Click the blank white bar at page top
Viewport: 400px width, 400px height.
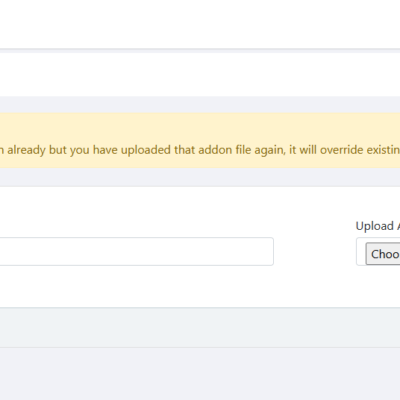tap(200, 24)
